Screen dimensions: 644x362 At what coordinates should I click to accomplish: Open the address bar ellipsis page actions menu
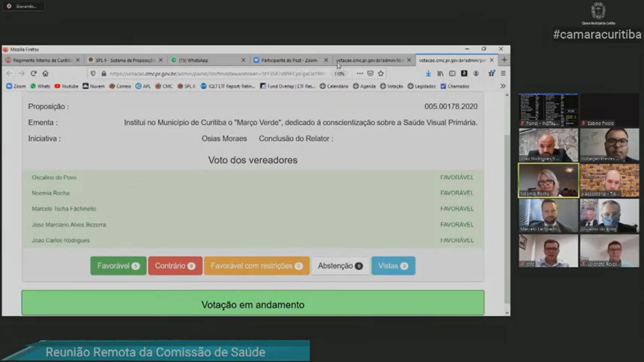pyautogui.click(x=359, y=74)
